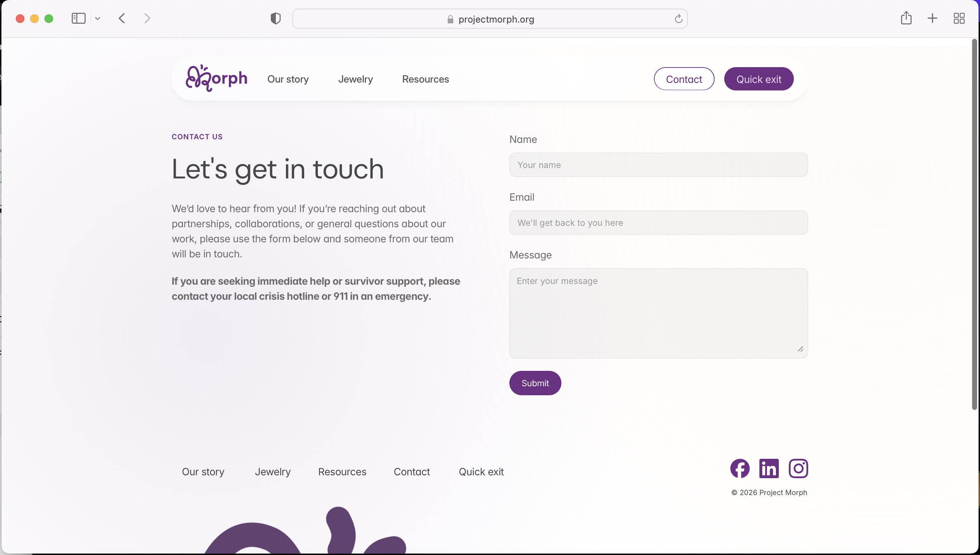
Task: Reload the projectmorph.org page
Action: (x=678, y=19)
